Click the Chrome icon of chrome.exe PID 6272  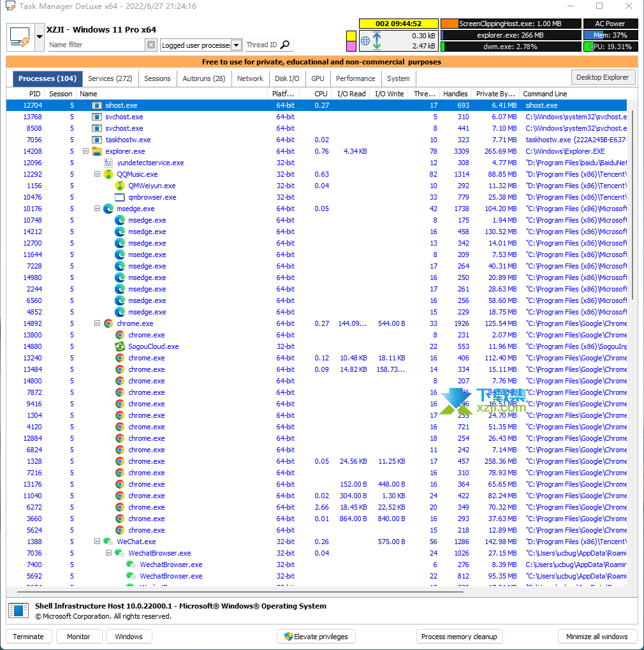click(120, 507)
